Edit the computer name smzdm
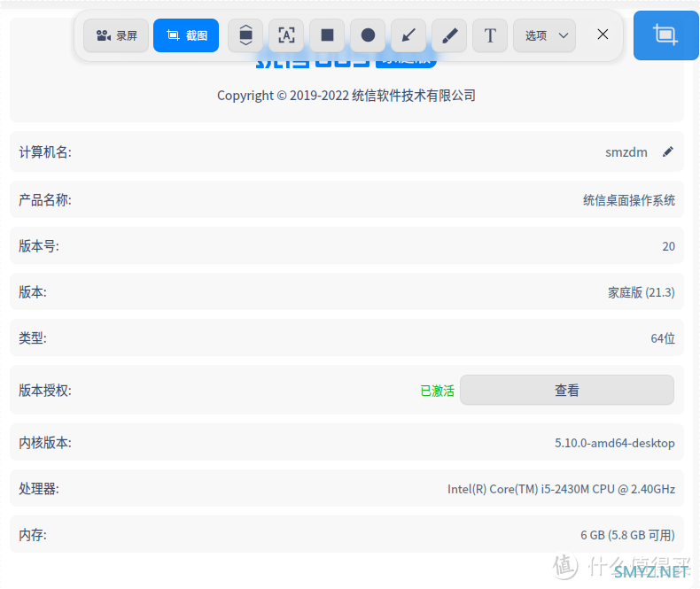Image resolution: width=700 pixels, height=589 pixels. click(x=668, y=152)
